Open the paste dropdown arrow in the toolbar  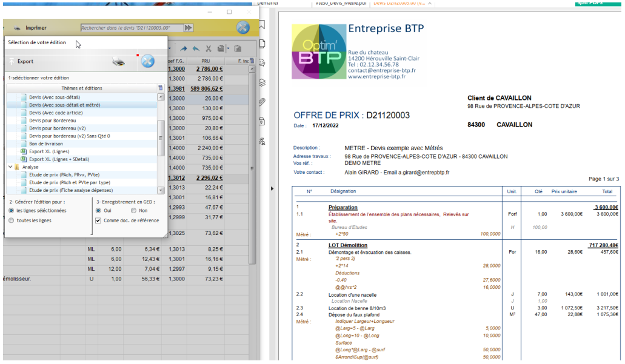227,48
